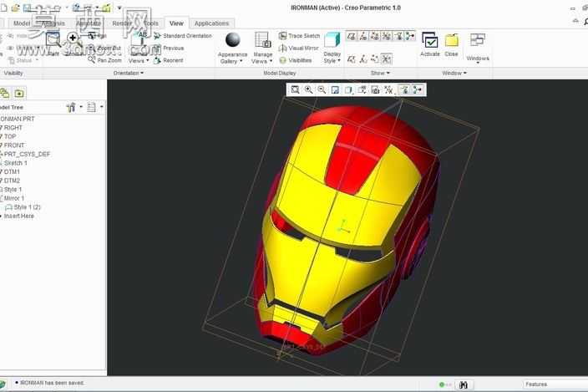Screen dimensions: 588x392
Task: Click Insert Here marker in Model Tree
Action: (18, 216)
